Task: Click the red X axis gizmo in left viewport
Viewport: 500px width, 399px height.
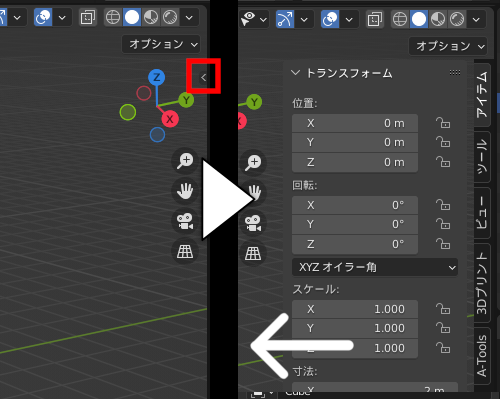Action: [x=170, y=119]
